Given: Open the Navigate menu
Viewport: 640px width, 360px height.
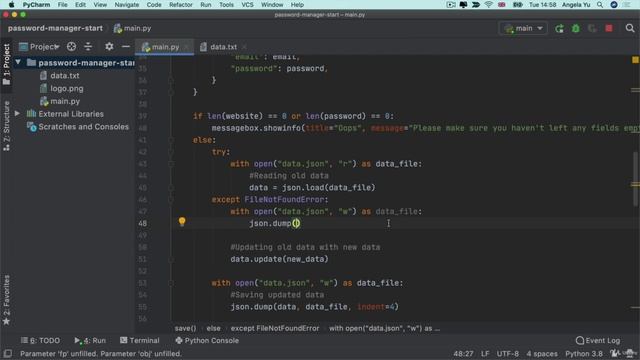Looking at the screenshot, I should (x=127, y=5).
